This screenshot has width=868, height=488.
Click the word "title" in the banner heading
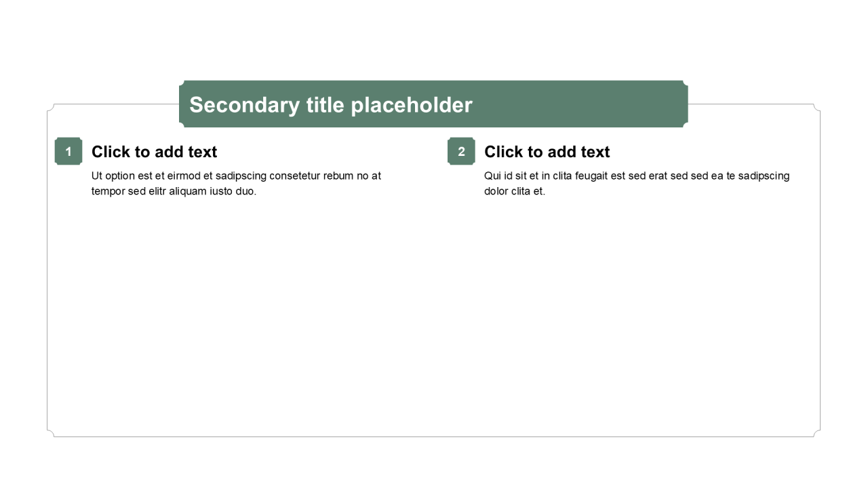point(325,105)
